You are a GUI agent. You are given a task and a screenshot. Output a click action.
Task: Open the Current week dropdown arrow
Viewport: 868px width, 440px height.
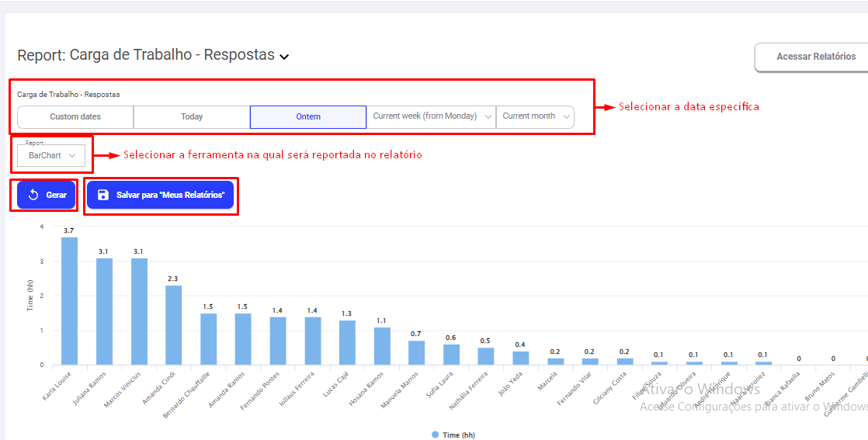[x=488, y=116]
